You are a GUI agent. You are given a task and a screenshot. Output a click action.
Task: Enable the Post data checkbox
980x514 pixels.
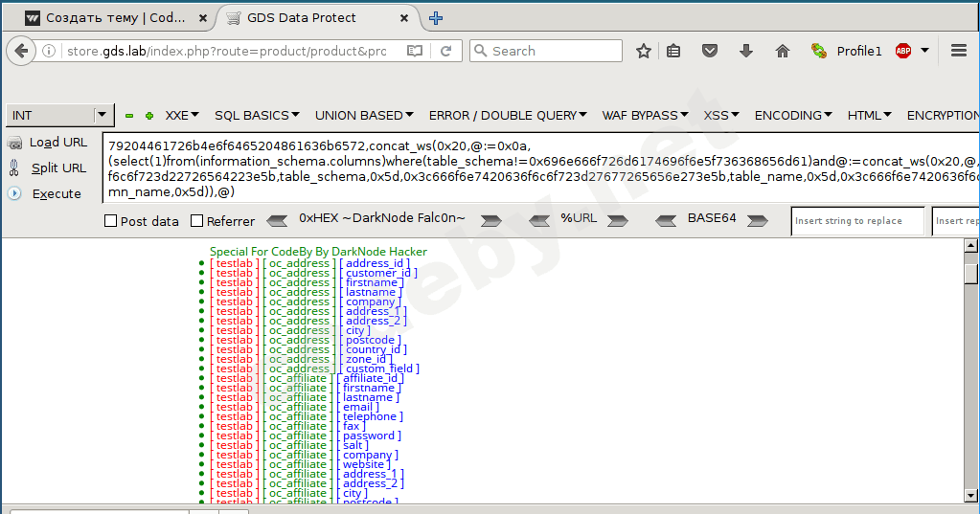pyautogui.click(x=110, y=220)
